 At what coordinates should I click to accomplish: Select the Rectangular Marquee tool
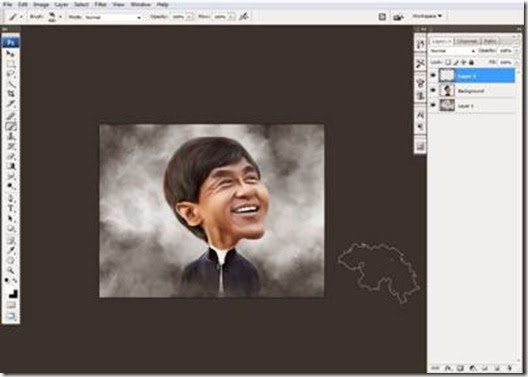click(x=10, y=64)
